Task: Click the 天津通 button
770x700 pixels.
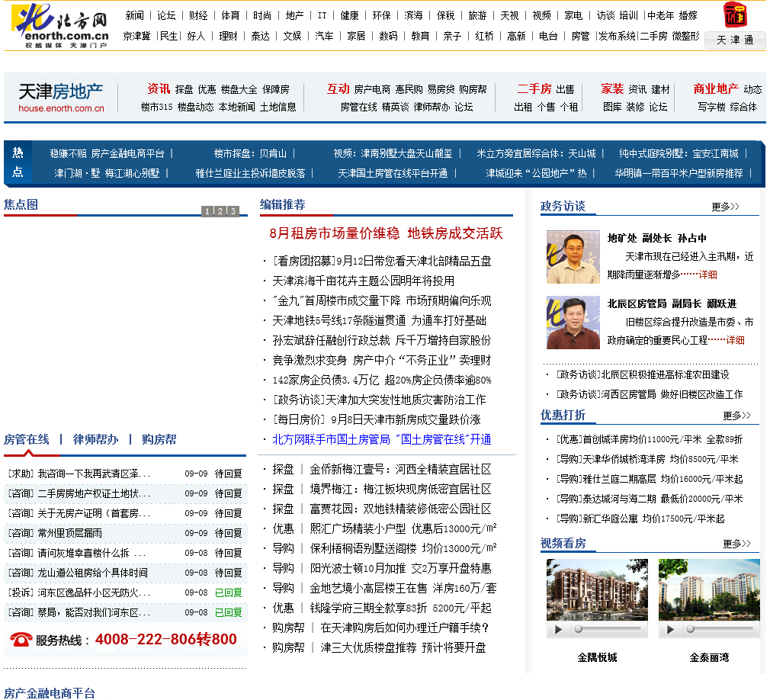Action: pyautogui.click(x=735, y=40)
